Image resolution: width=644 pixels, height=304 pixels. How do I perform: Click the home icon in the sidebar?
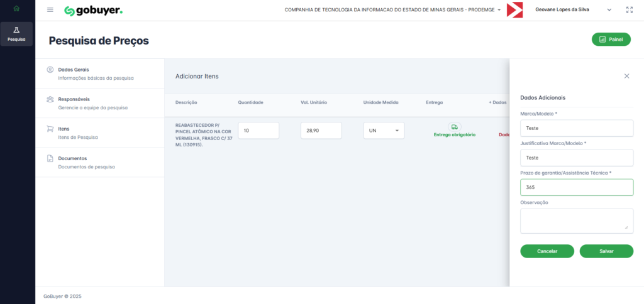16,9
